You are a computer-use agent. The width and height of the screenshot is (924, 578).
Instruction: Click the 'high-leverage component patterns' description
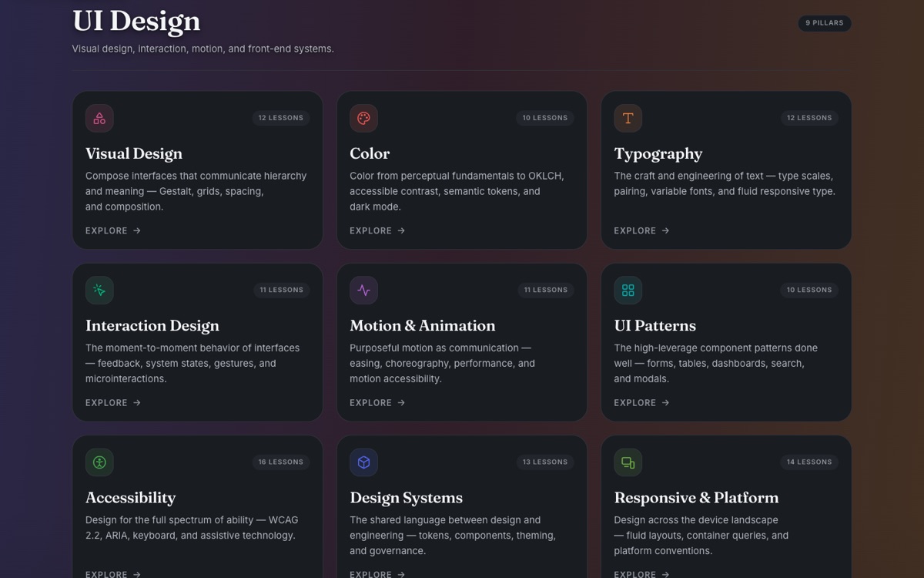[x=716, y=363]
